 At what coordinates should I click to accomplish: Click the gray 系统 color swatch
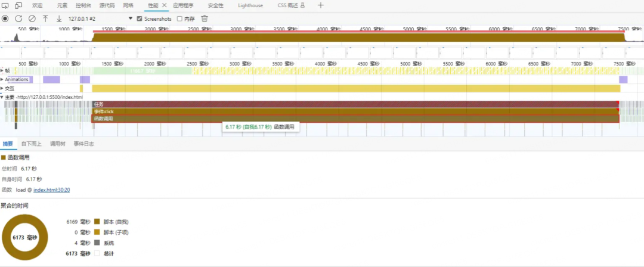[97, 243]
